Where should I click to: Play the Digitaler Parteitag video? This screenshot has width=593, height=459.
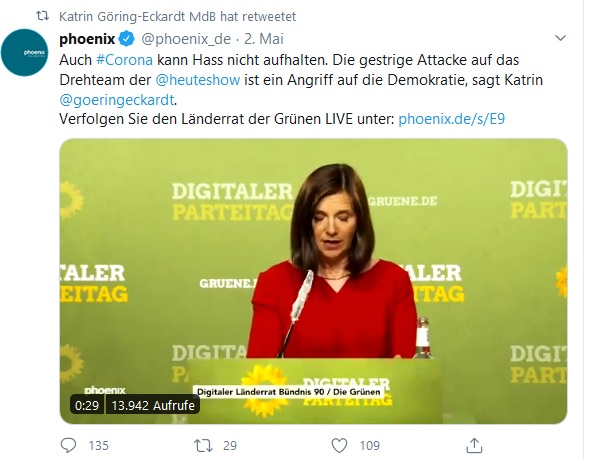point(313,281)
